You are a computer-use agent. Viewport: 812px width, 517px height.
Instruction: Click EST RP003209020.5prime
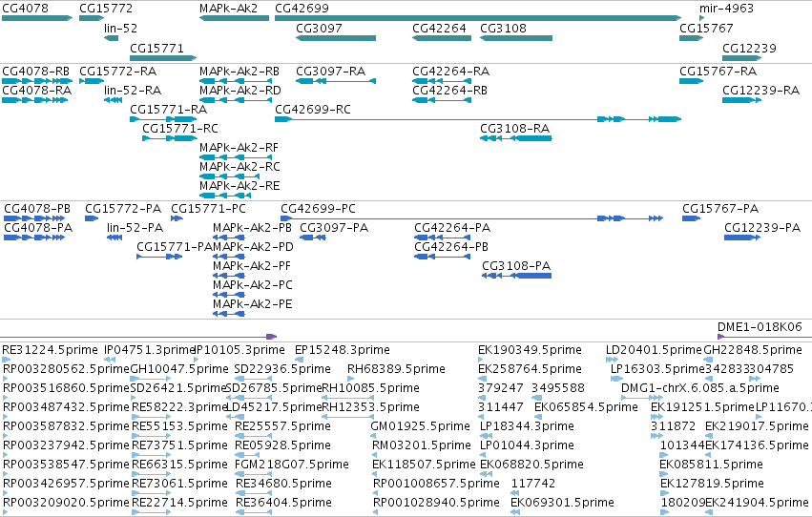coord(66,504)
